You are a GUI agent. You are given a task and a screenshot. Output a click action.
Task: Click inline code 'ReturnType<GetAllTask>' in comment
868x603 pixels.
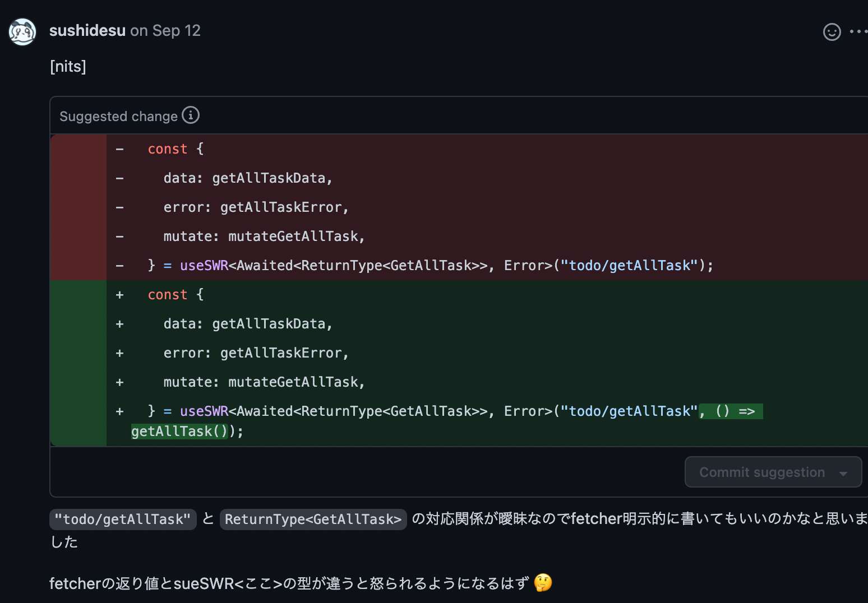(x=313, y=519)
